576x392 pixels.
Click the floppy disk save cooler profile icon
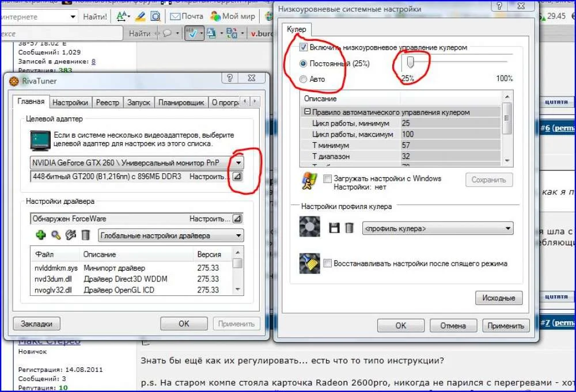[334, 228]
